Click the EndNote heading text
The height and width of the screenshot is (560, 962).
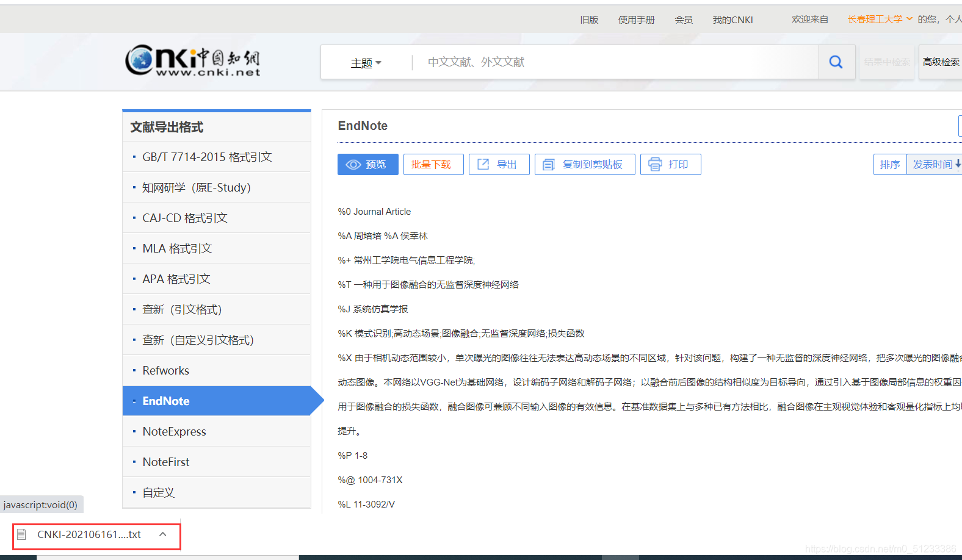[x=363, y=126]
